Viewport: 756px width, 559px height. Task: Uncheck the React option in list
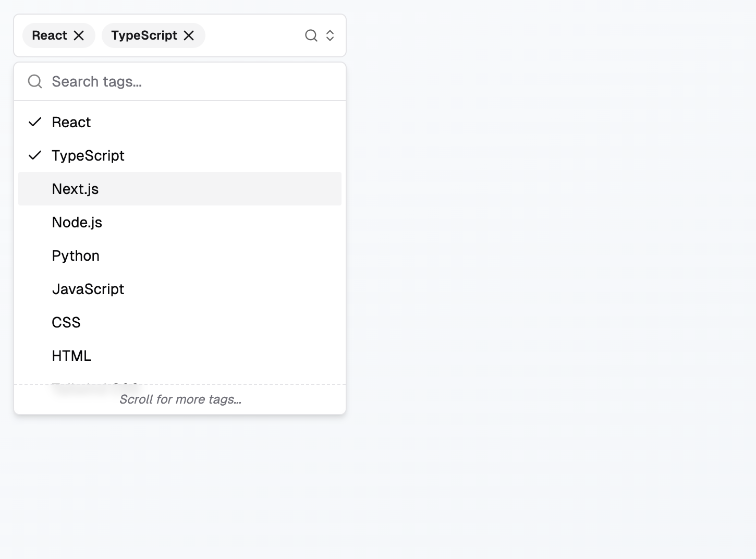[71, 122]
